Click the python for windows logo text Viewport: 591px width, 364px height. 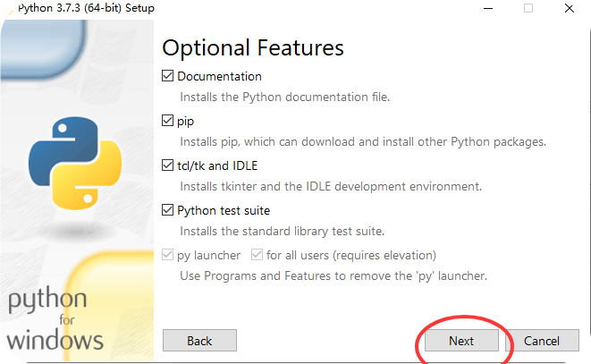(x=55, y=318)
